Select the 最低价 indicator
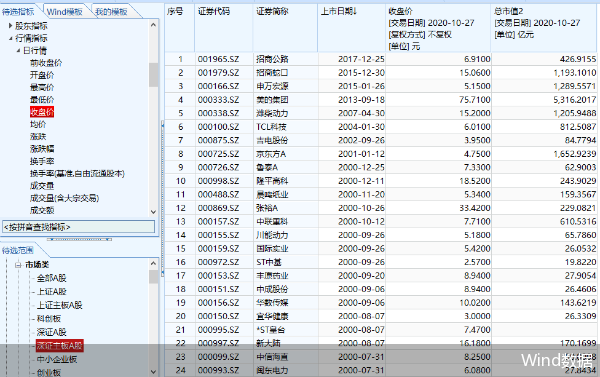Screen dimensions: 600x377 [42, 100]
